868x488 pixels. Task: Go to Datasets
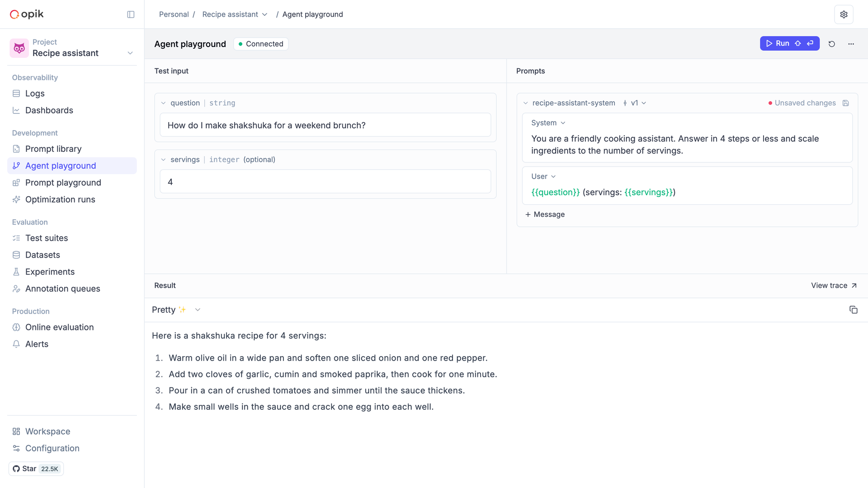coord(72,255)
